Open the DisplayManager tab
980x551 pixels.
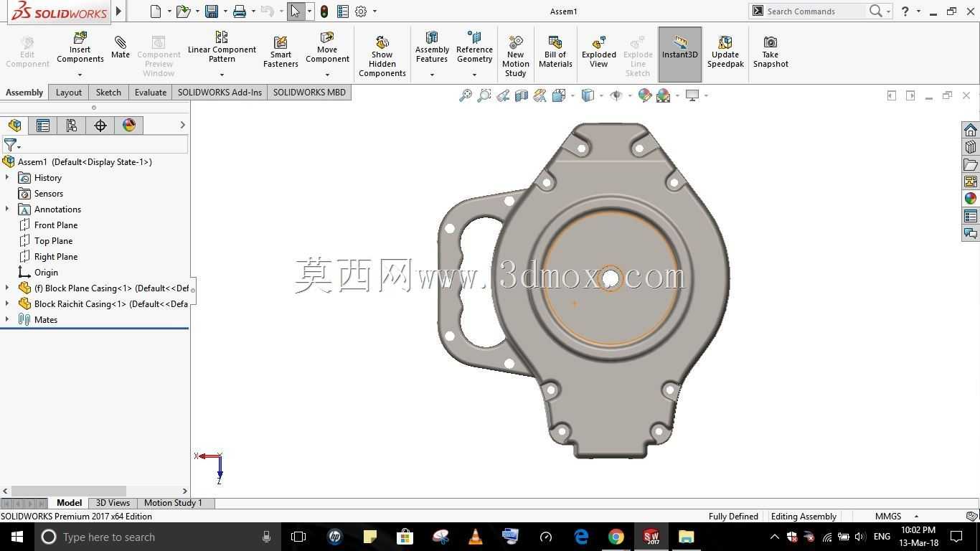129,126
